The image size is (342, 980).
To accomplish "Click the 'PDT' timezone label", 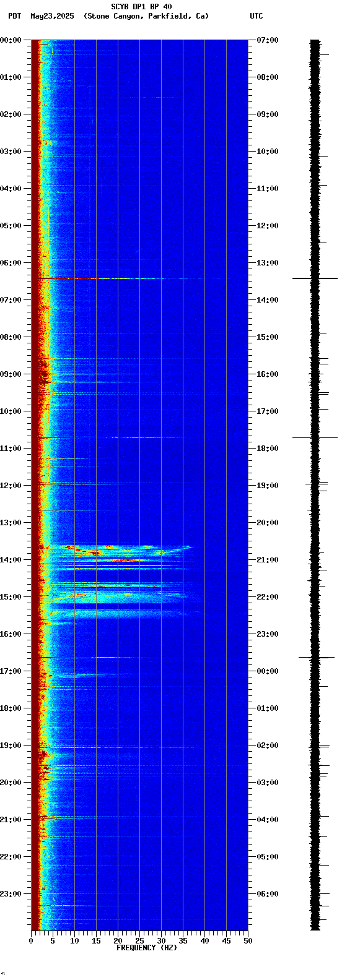I will click(x=14, y=16).
